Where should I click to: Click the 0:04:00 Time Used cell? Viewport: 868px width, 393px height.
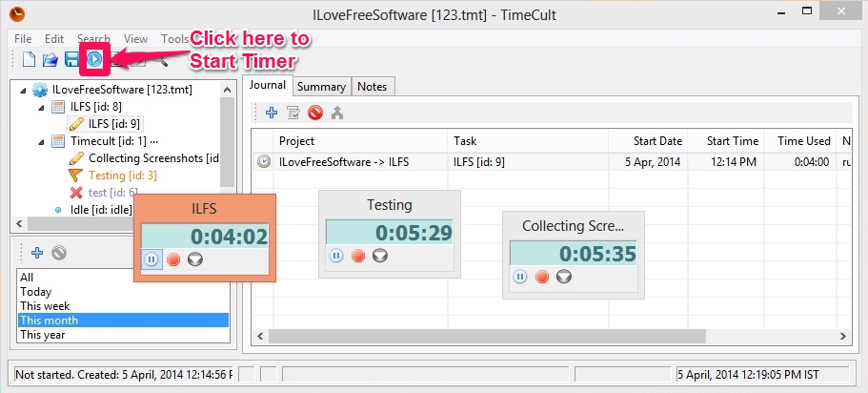point(799,162)
